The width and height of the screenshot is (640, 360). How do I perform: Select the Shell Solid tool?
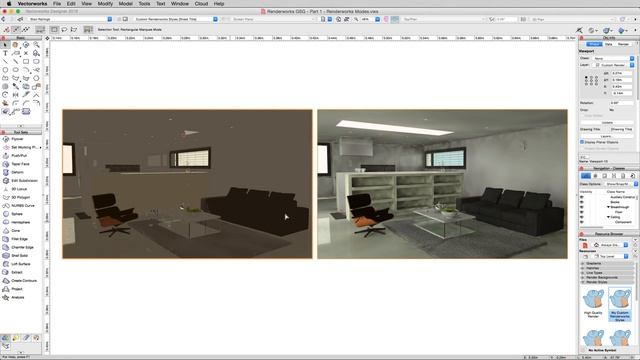click(21, 256)
